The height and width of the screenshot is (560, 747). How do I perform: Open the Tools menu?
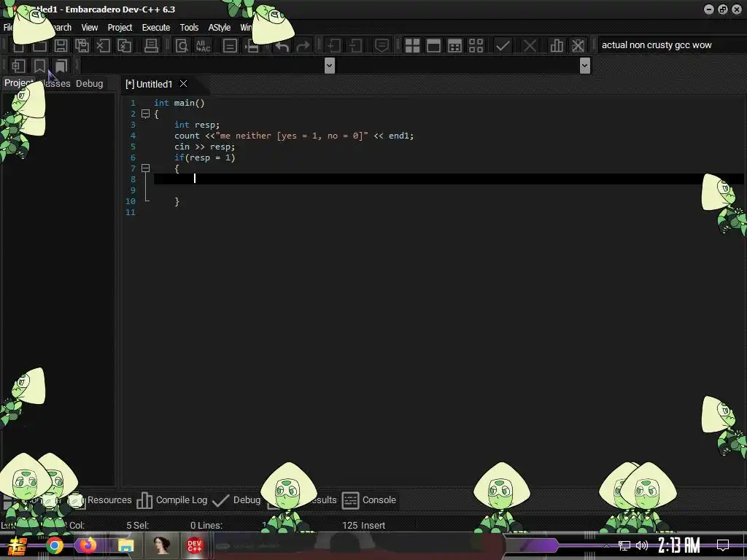click(x=189, y=28)
